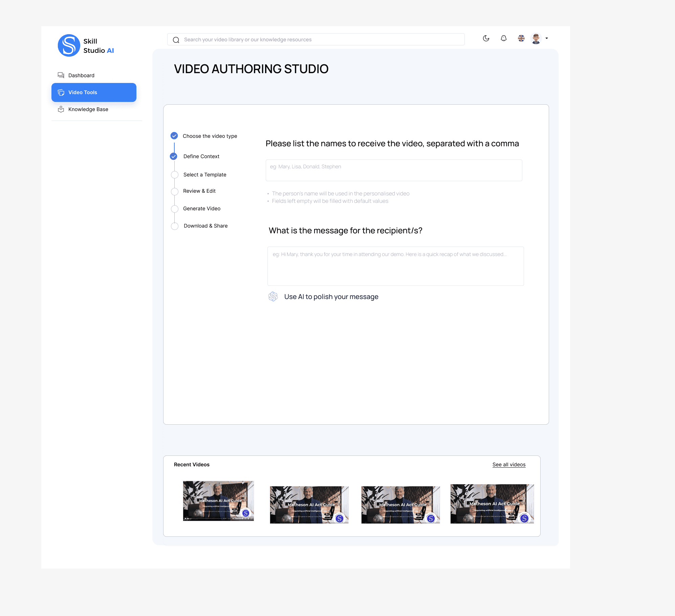Viewport: 675px width, 616px height.
Task: Select the Generate Video step circle
Action: pyautogui.click(x=175, y=209)
